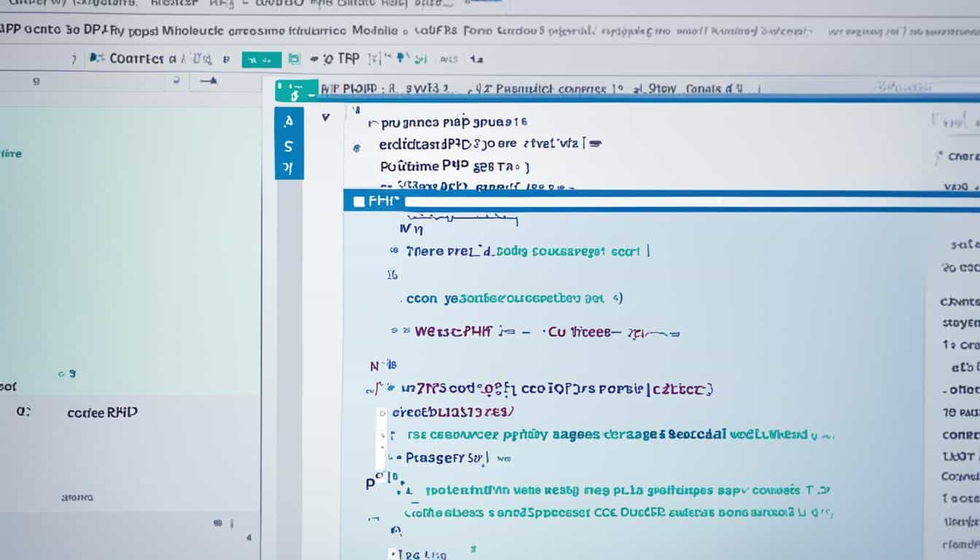Screen dimensions: 980x560
Task: Click the code line starting 'Poutime PHP'
Action: (455, 166)
